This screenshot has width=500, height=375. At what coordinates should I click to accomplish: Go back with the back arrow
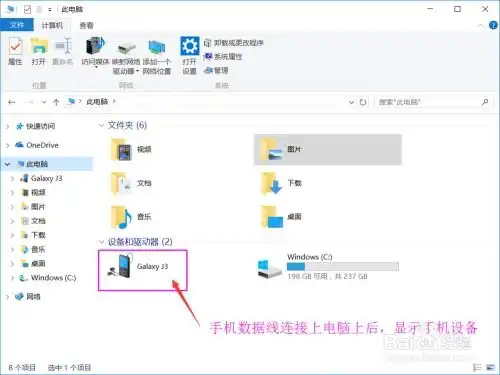[12, 102]
